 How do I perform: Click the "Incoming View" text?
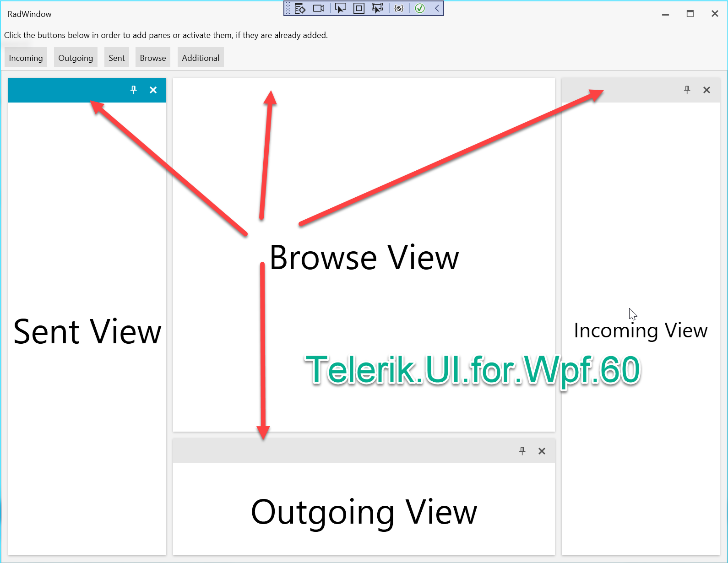641,330
